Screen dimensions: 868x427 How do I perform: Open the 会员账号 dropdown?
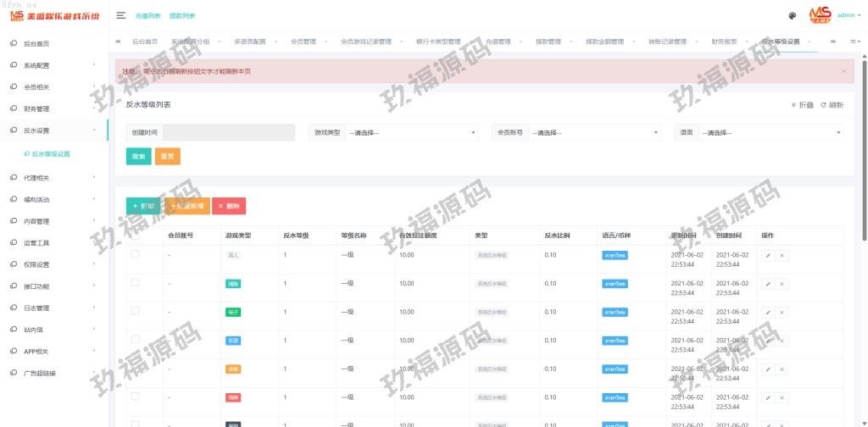point(593,133)
